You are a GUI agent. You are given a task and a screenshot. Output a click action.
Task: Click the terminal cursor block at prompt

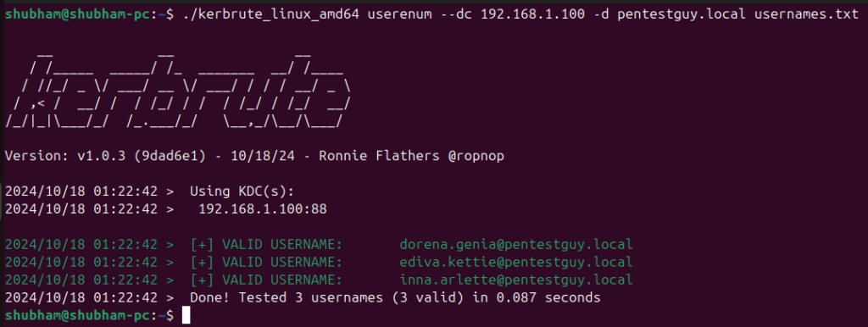point(186,316)
